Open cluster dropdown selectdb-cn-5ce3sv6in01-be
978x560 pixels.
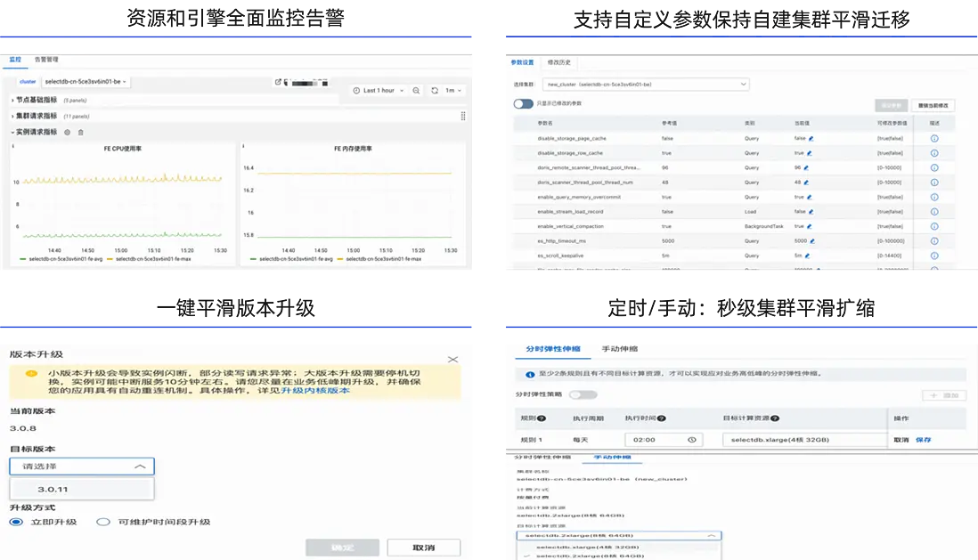click(86, 82)
